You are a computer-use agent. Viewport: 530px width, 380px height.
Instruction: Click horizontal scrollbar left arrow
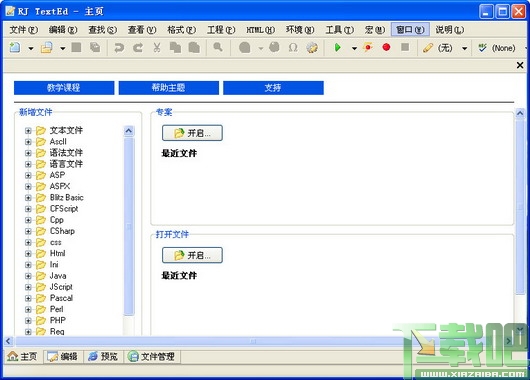pyautogui.click(x=8, y=341)
